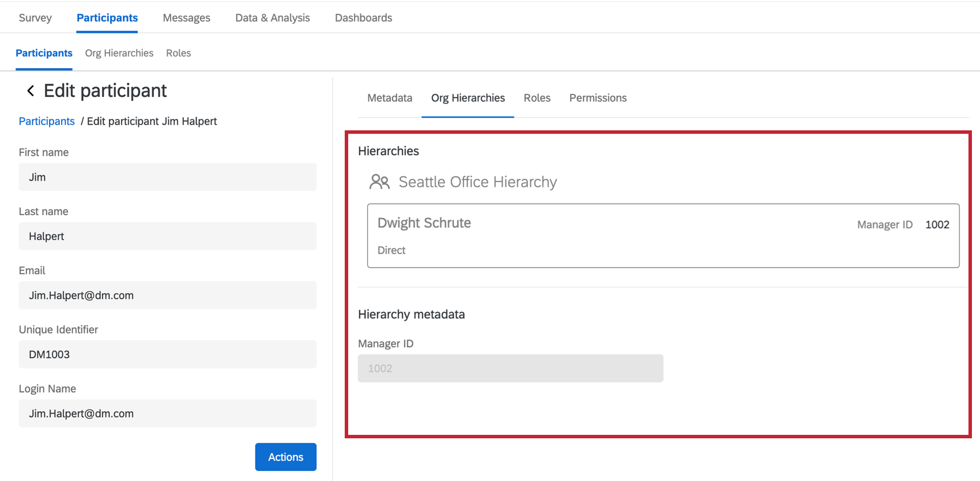This screenshot has width=980, height=481.
Task: Click the Last name field with Halpert
Action: pos(167,236)
